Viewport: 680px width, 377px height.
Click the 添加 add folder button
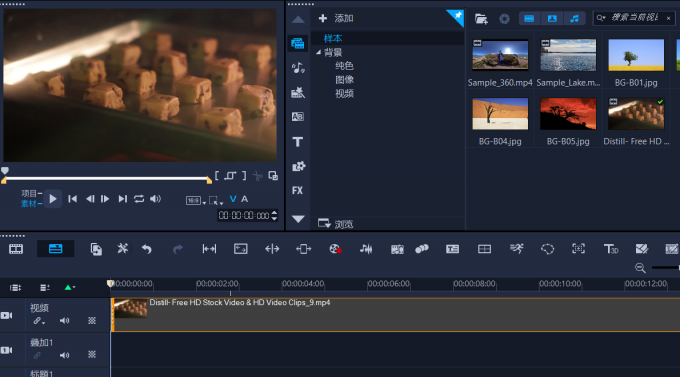[336, 18]
